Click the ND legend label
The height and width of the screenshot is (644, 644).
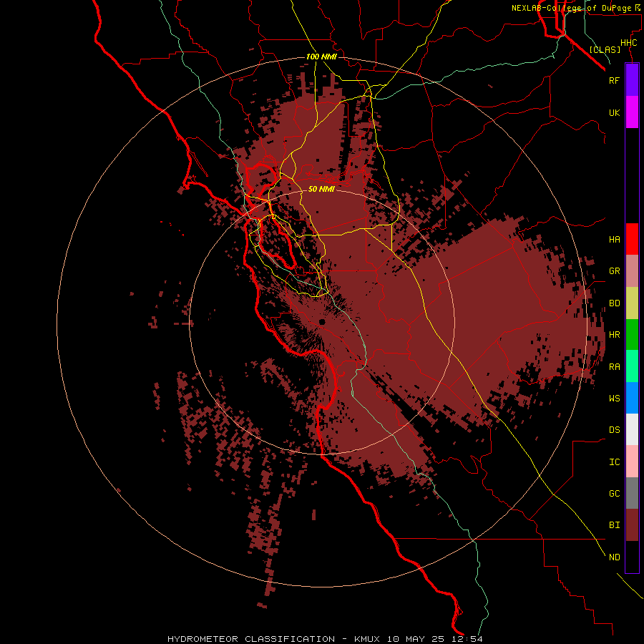[x=614, y=557]
